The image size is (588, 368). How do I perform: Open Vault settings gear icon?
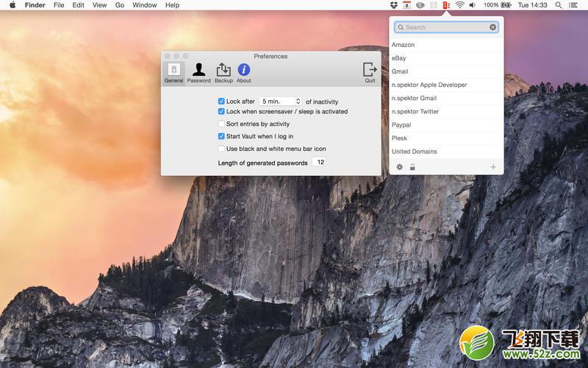point(400,167)
